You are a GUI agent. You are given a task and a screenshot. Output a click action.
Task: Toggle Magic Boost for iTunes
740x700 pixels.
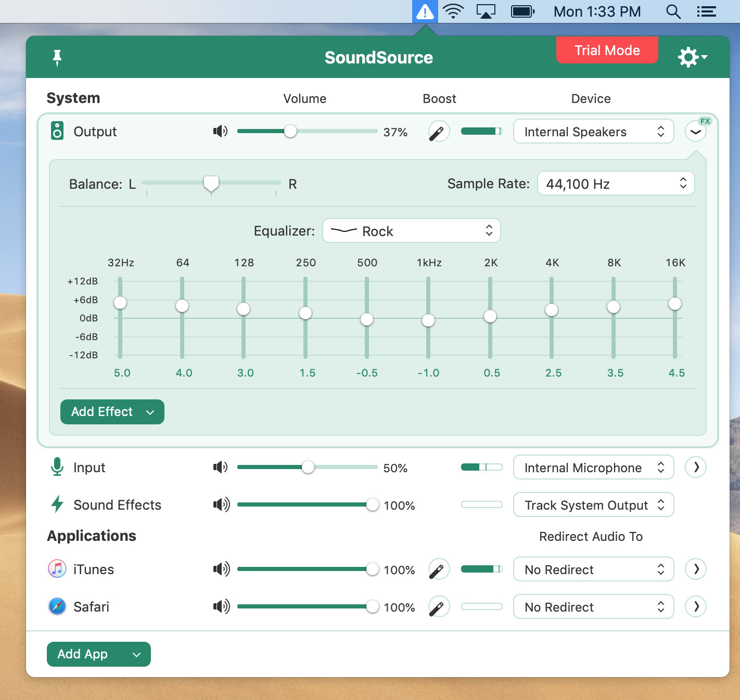439,569
